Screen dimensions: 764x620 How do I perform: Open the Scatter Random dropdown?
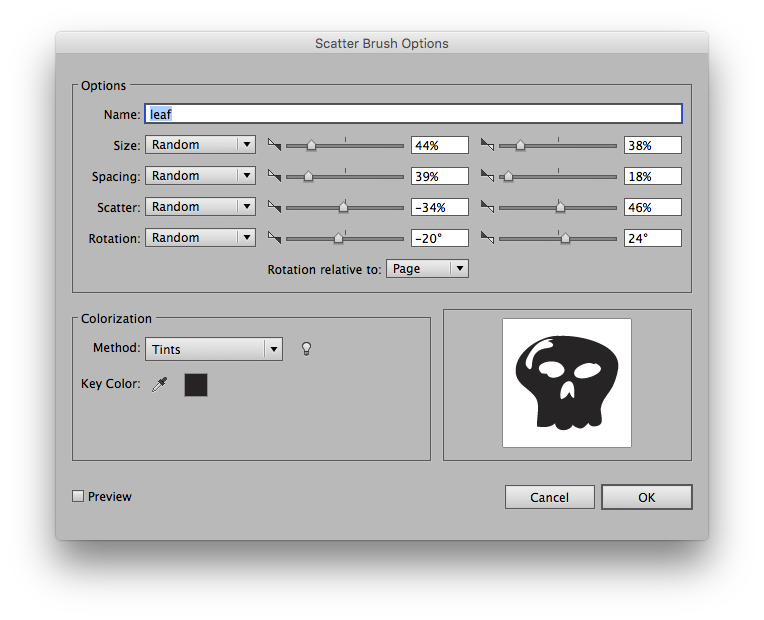(200, 207)
